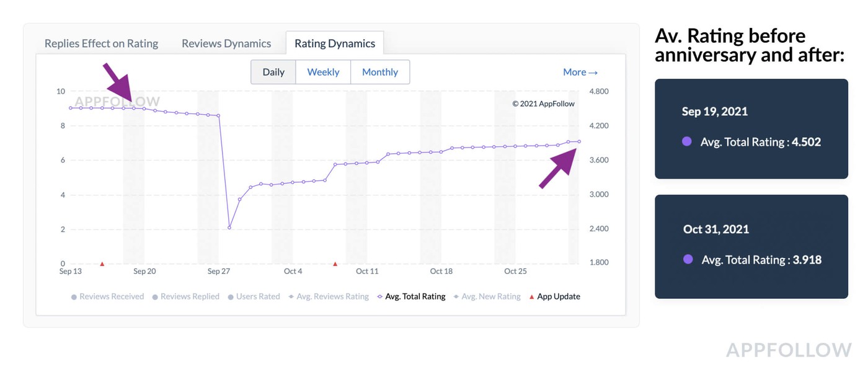Enable Avg. Reviews Rating series
868x372 pixels.
tap(328, 296)
